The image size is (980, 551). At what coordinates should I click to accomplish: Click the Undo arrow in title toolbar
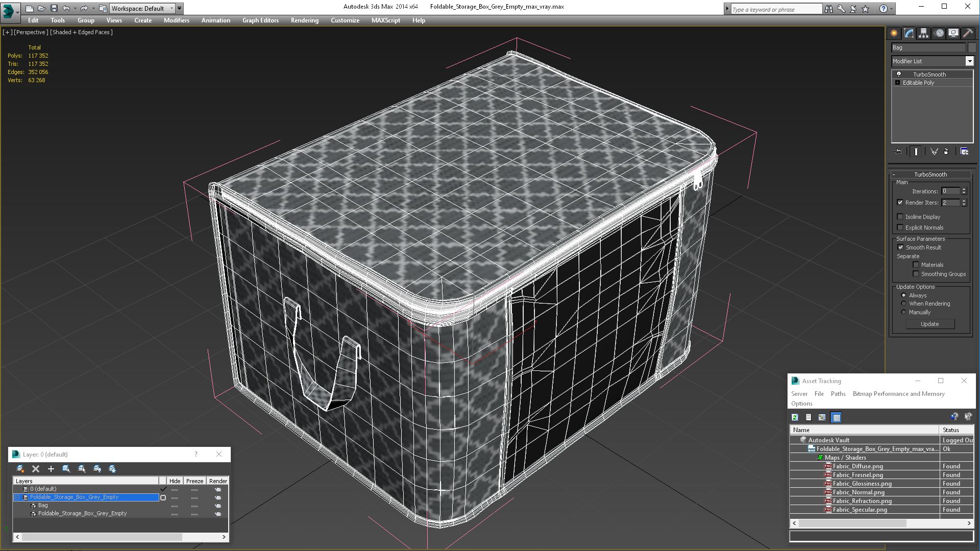click(x=66, y=8)
